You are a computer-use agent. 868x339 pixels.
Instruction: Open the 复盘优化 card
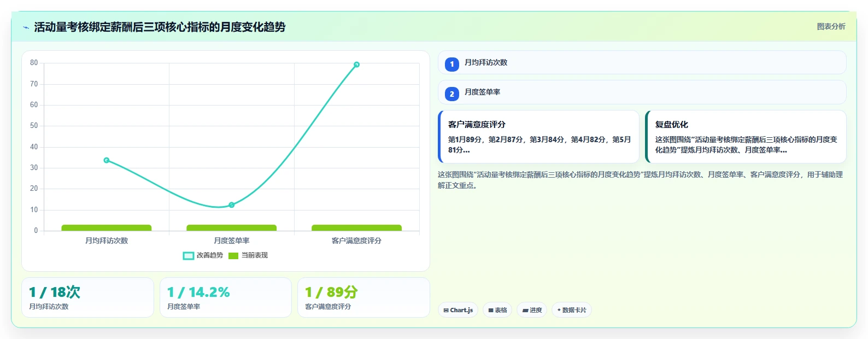746,137
